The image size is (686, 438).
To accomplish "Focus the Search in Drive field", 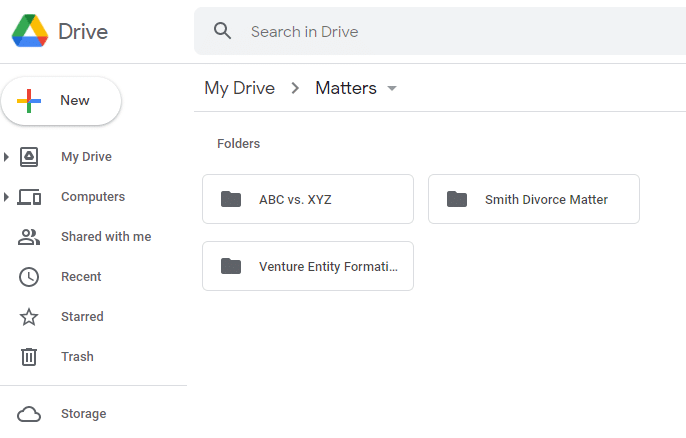I will [x=440, y=31].
